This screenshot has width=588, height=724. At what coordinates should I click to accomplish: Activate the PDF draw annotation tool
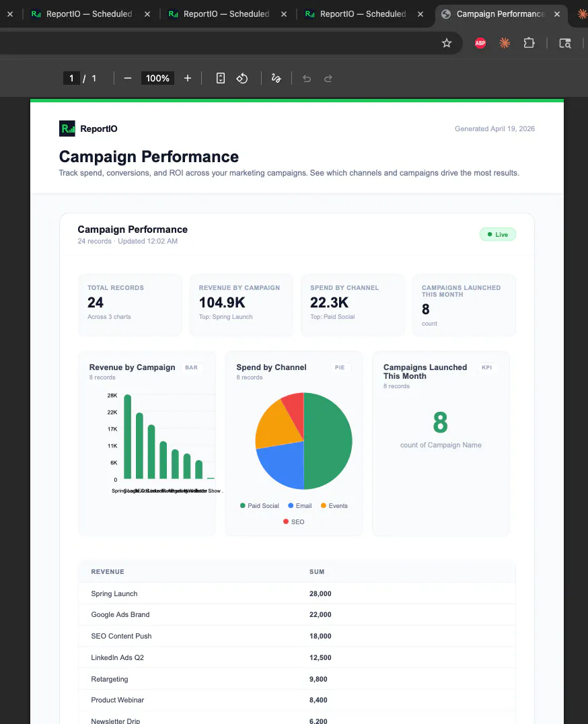pyautogui.click(x=276, y=79)
